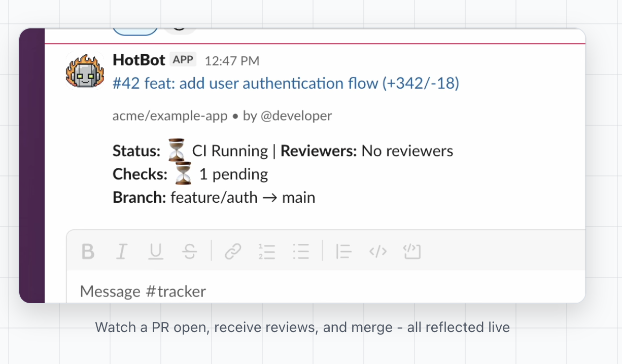The width and height of the screenshot is (622, 364).
Task: Click the 12:47 PM message timestamp
Action: [x=232, y=61]
